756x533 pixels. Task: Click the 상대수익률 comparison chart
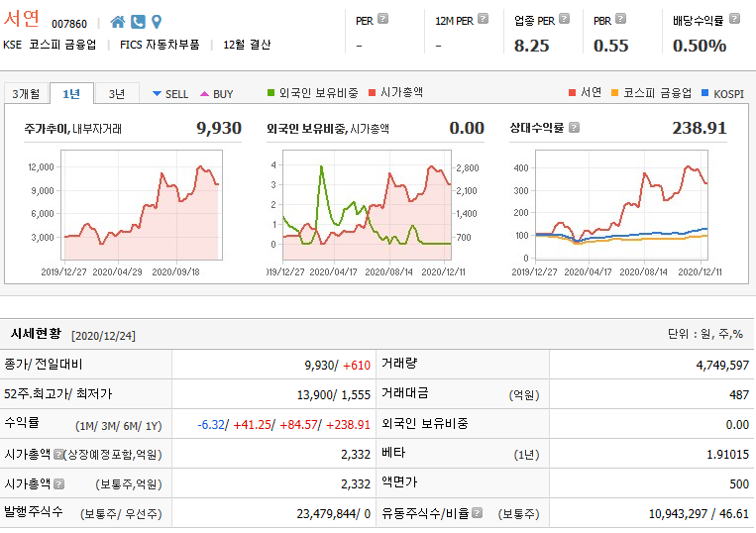click(621, 205)
